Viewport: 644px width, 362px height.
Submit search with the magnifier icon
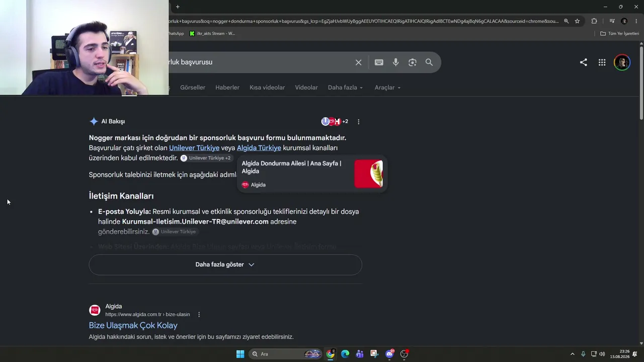click(429, 62)
